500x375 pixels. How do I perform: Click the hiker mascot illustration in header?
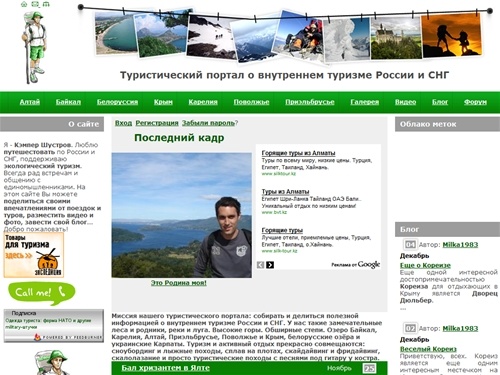(34, 47)
